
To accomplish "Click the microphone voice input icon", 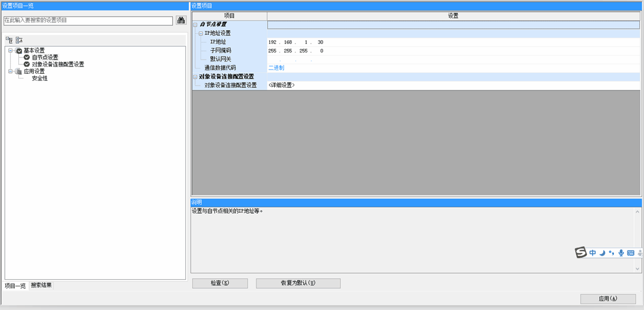I will tap(621, 253).
